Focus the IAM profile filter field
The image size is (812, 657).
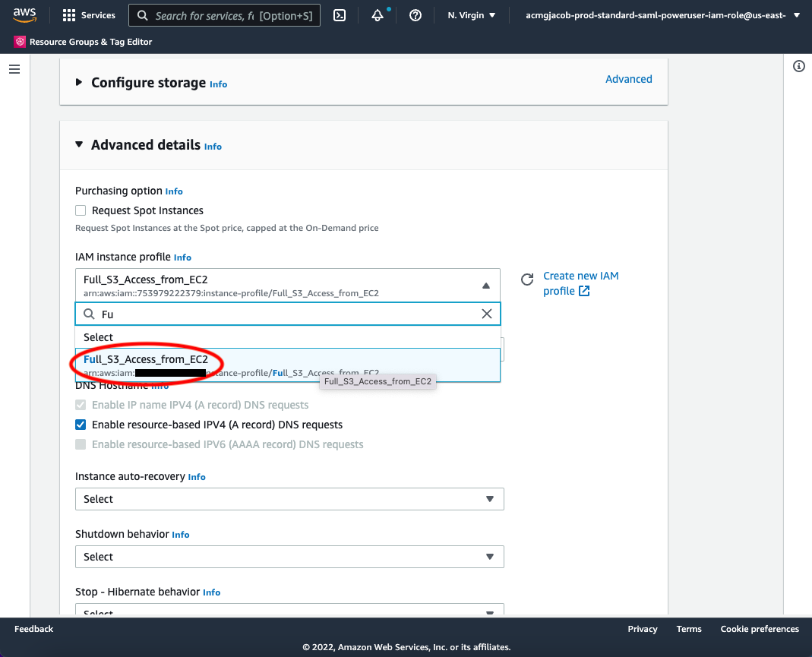point(287,314)
